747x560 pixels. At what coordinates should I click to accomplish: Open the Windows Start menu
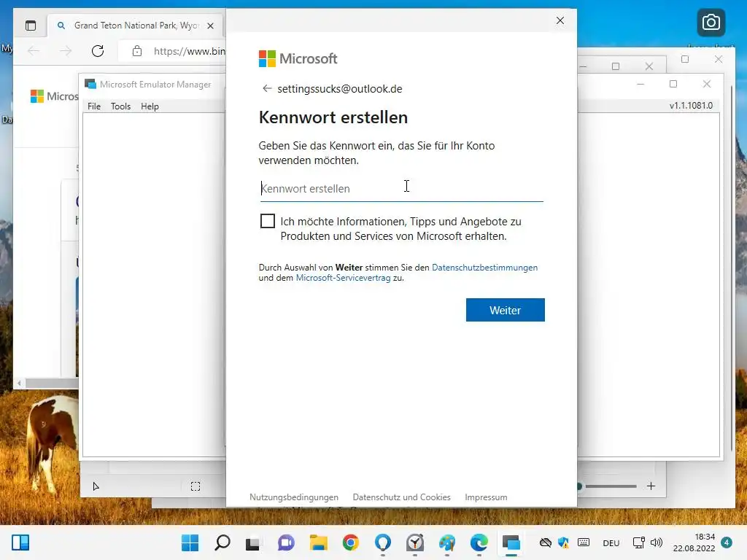pyautogui.click(x=190, y=542)
